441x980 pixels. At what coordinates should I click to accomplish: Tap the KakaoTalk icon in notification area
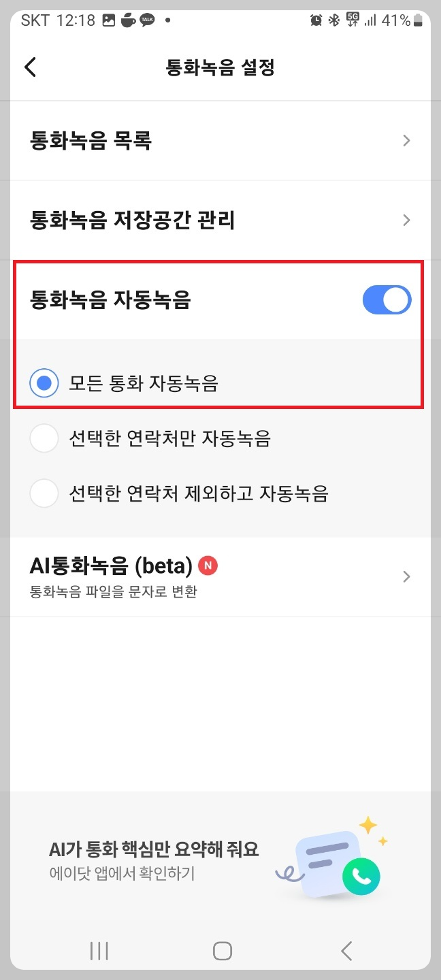point(146,20)
